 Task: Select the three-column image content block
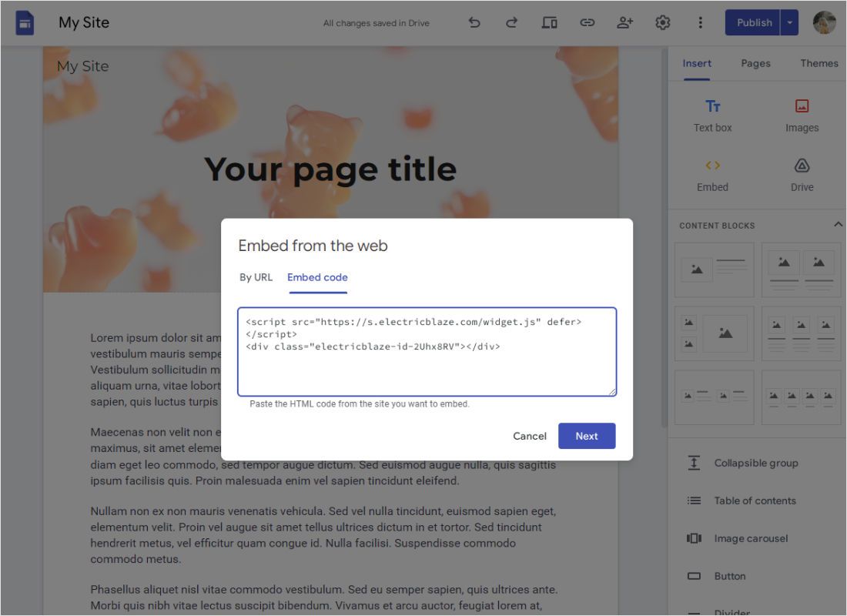pyautogui.click(x=801, y=333)
